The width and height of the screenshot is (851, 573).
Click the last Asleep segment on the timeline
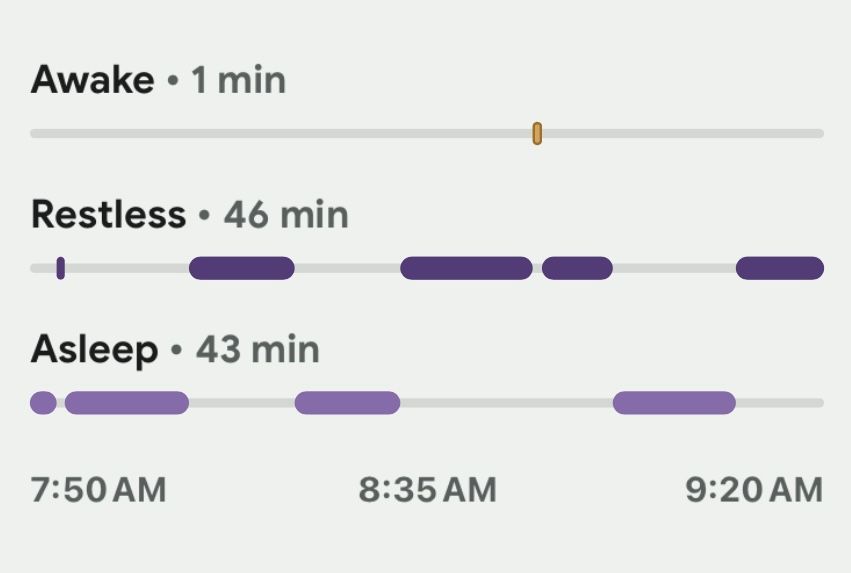point(674,403)
